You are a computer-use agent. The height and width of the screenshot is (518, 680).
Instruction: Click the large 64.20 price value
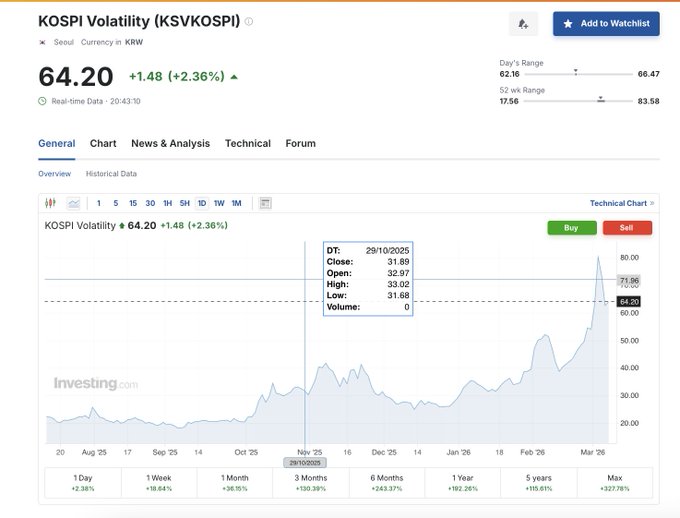click(x=76, y=77)
